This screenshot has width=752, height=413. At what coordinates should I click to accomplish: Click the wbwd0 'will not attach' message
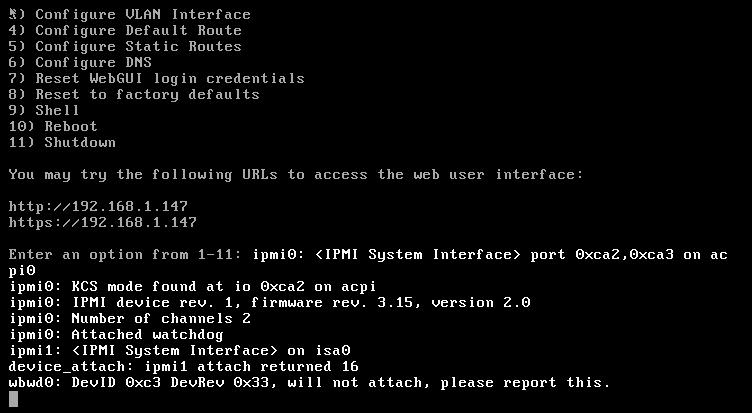coord(308,382)
